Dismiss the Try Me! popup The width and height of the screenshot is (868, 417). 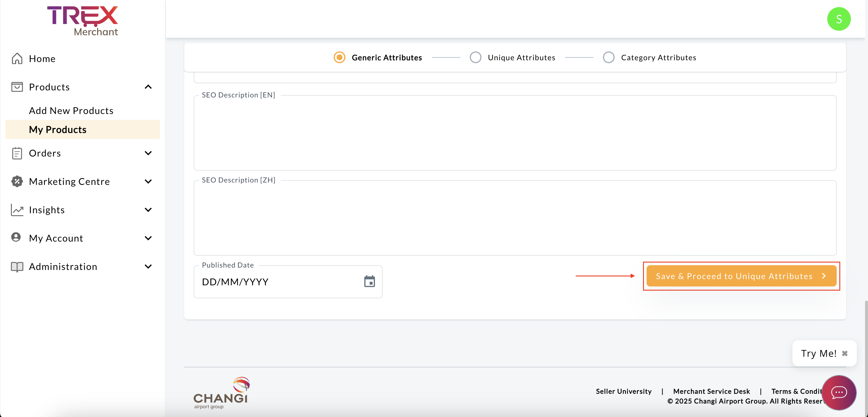(844, 353)
